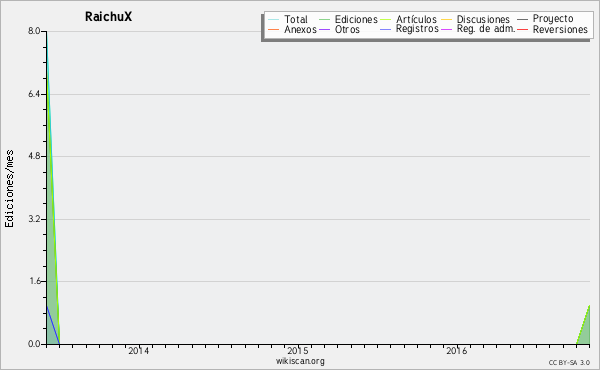Viewport: 600px width, 370px height.
Task: Click the 3.2 y-axis value
Action: (34, 219)
